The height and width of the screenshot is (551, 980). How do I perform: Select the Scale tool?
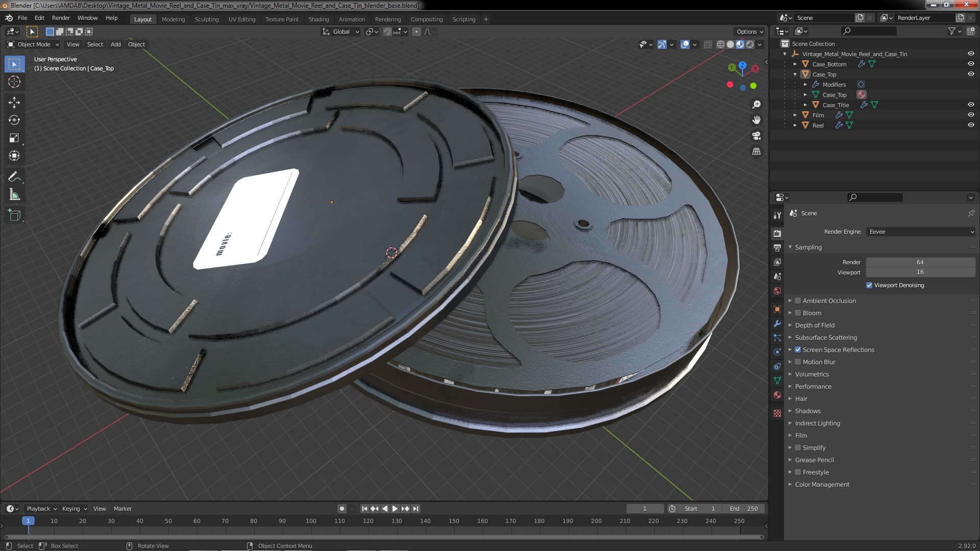point(14,138)
